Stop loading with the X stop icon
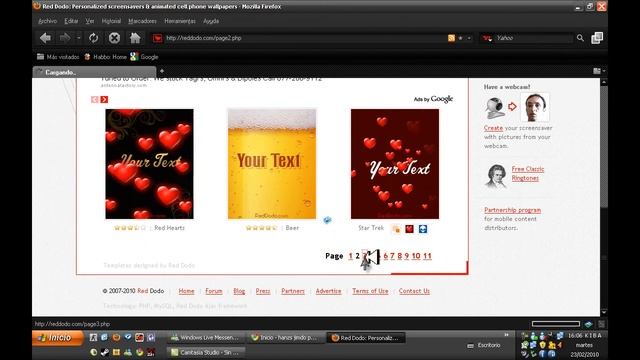Screen dimensions: 640x360 pyautogui.click(x=114, y=38)
